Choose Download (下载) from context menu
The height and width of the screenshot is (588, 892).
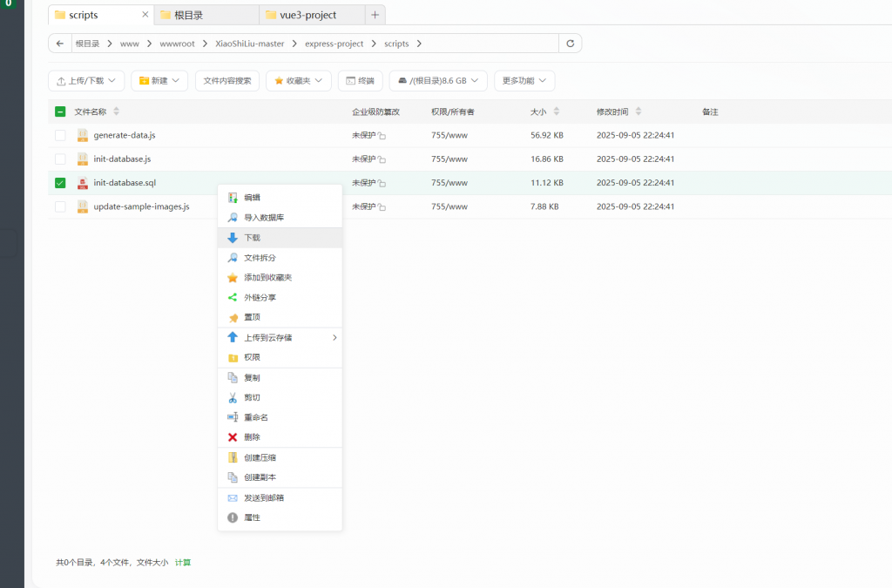(252, 238)
